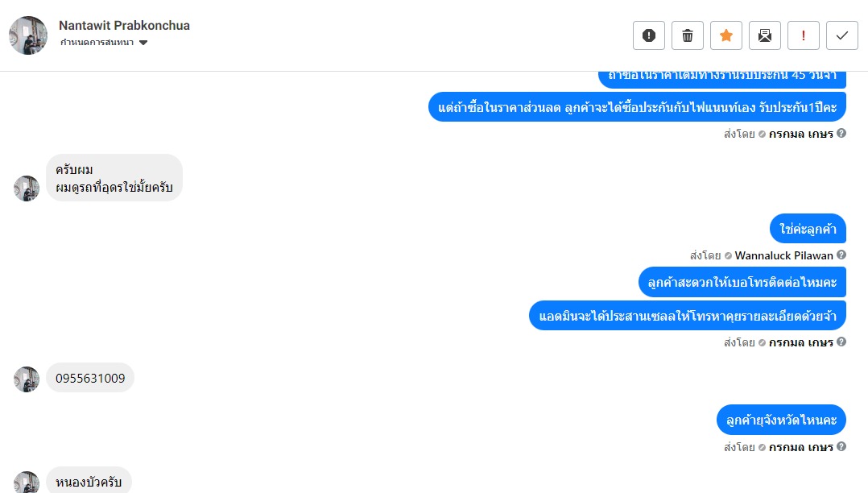Click the phone number 0955631009 message
Image resolution: width=868 pixels, height=493 pixels.
click(90, 378)
